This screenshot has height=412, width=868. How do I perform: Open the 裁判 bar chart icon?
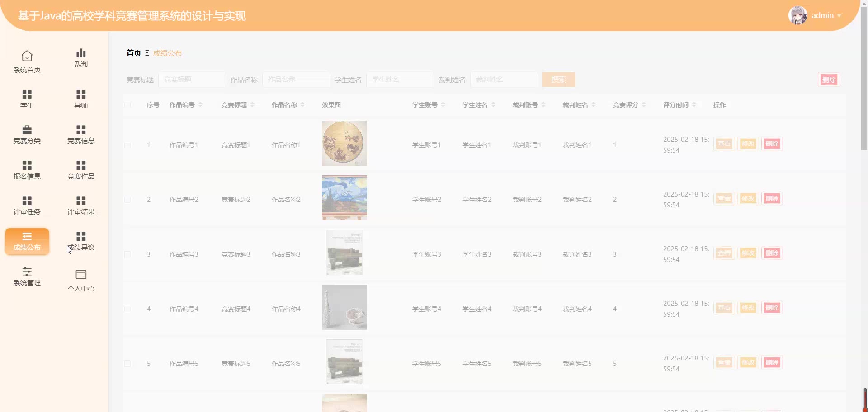point(81,53)
